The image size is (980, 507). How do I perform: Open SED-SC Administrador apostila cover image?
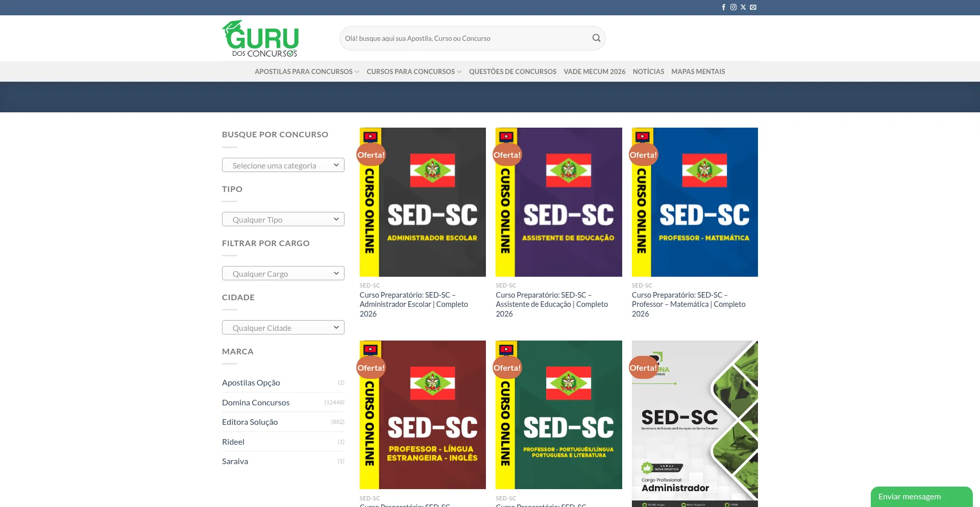coord(695,424)
